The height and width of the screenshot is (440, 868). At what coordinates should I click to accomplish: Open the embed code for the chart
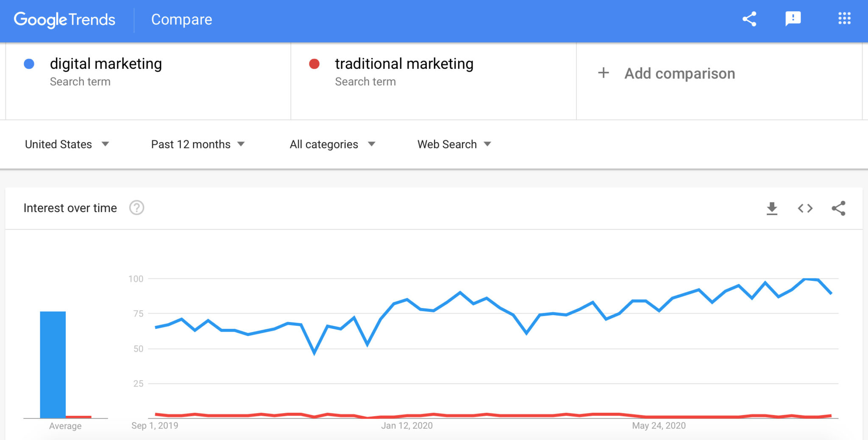(805, 208)
